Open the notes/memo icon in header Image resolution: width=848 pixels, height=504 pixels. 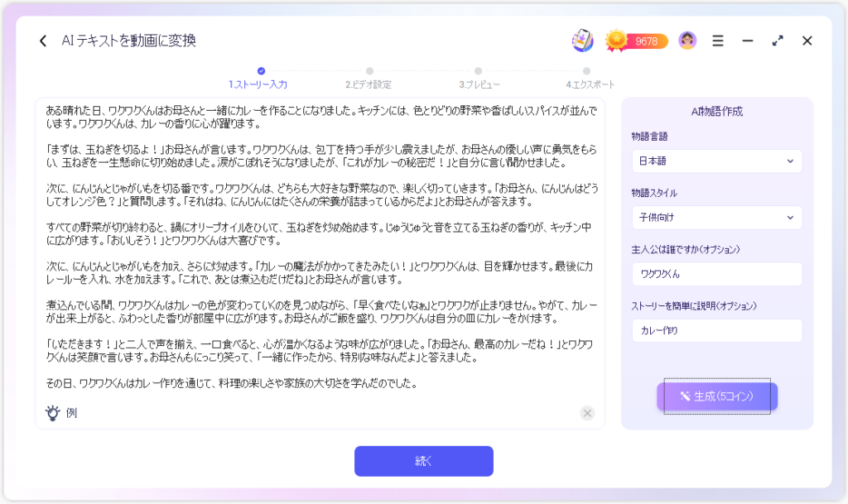pyautogui.click(x=582, y=41)
